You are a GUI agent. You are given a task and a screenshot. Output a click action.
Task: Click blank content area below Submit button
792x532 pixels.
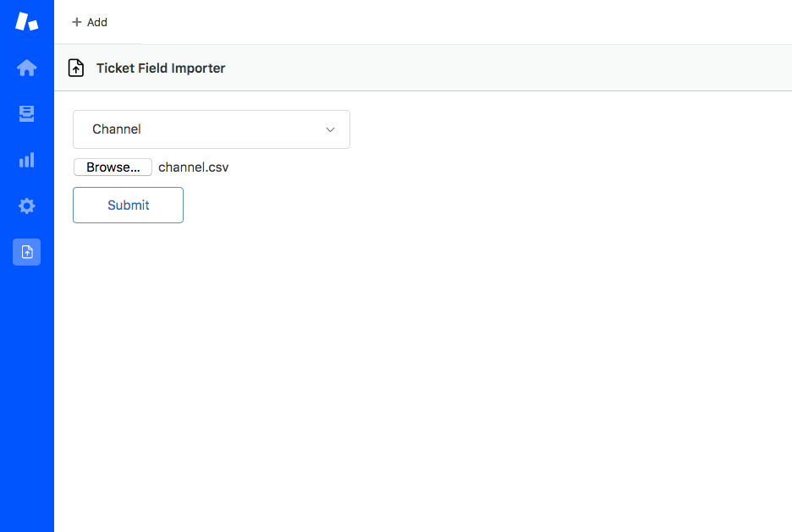(423, 377)
